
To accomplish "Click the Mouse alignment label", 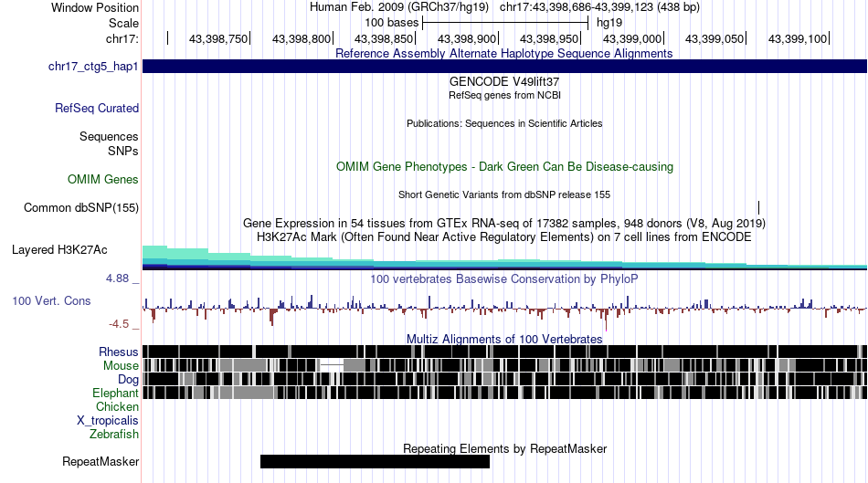I will 121,366.
